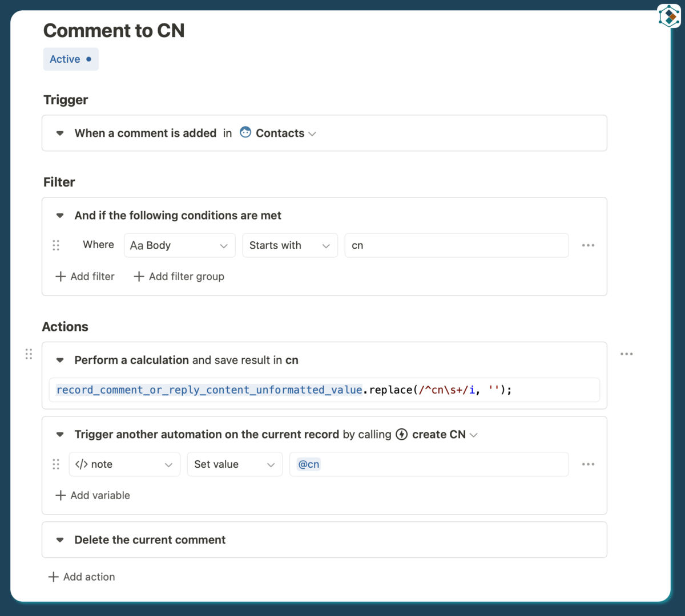Toggle the Active status badge

point(71,59)
